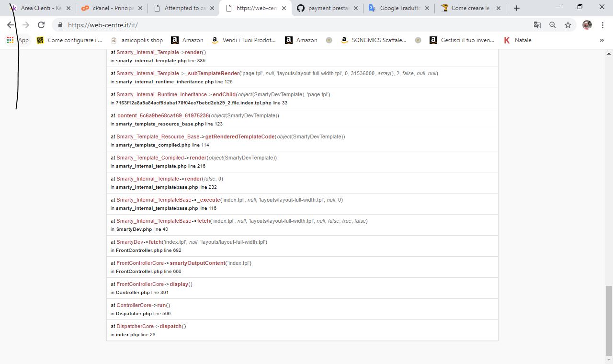Open zoom magnifier in address bar
The height and width of the screenshot is (364, 613).
553,25
